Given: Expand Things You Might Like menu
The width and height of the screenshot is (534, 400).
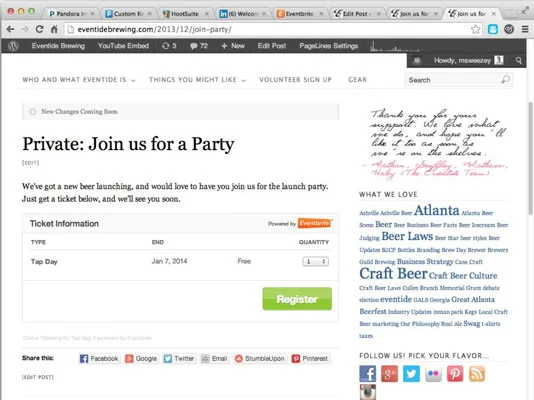Looking at the screenshot, I should coord(197,80).
